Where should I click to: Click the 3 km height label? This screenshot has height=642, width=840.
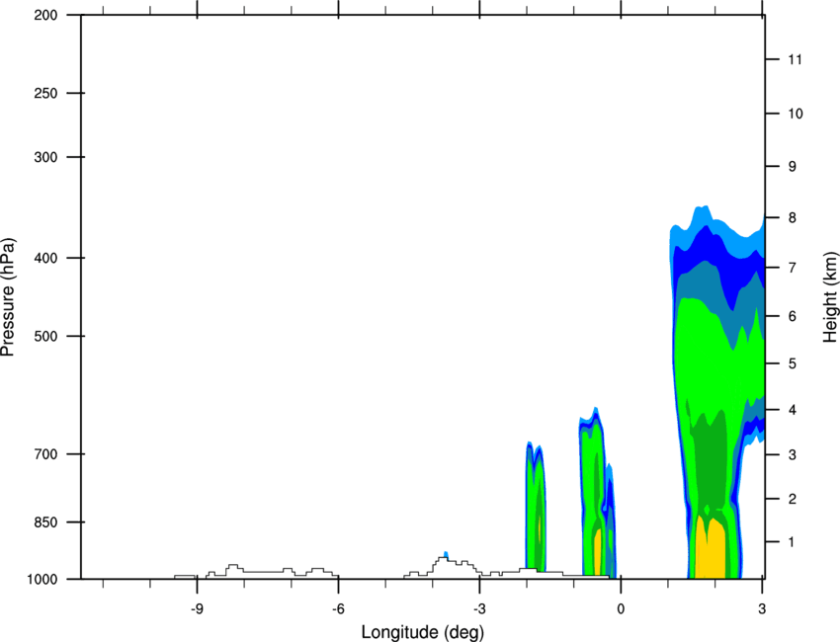click(x=793, y=455)
